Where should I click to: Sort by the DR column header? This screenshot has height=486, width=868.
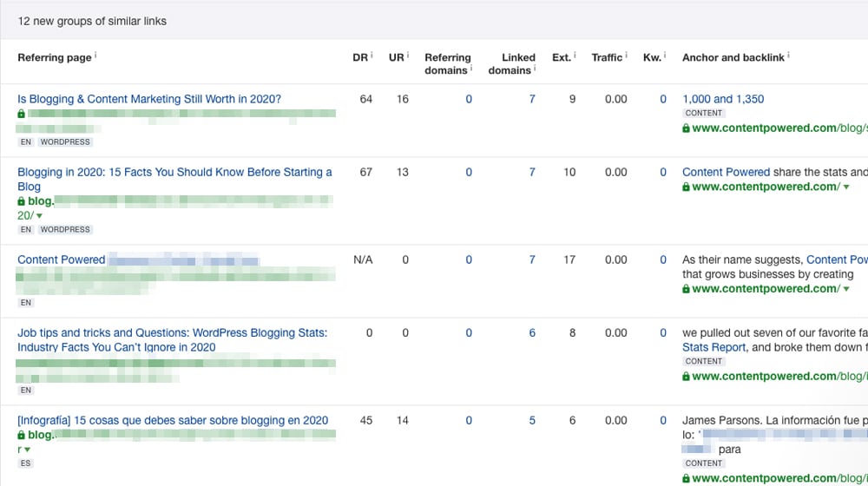tap(360, 57)
